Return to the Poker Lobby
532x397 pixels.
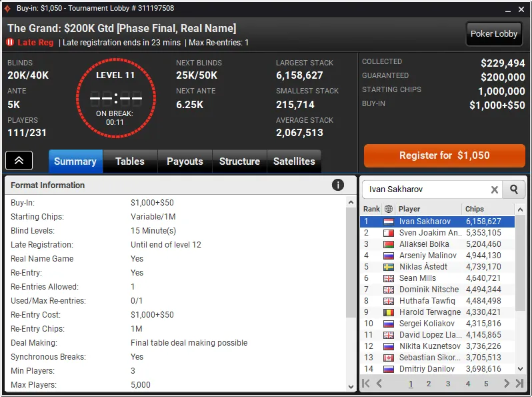(494, 34)
